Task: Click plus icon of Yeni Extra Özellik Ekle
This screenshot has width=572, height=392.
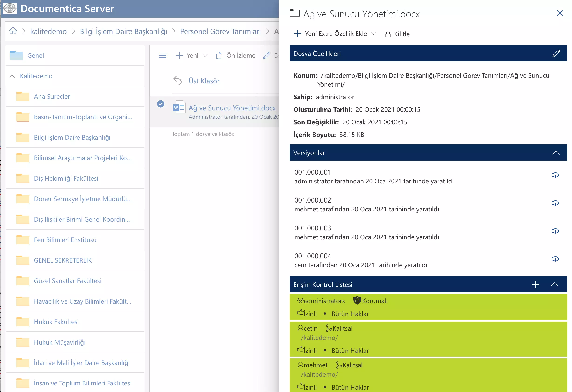Action: pyautogui.click(x=298, y=34)
